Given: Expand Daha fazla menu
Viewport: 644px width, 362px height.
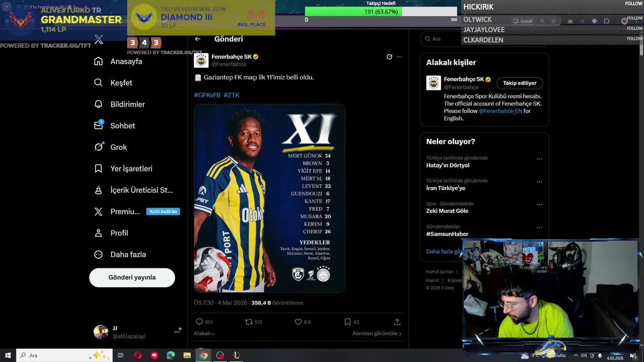Looking at the screenshot, I should 120,254.
